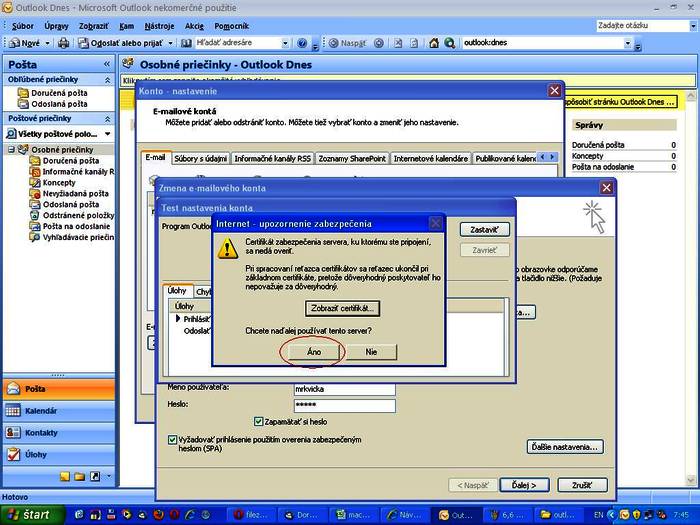Open Hľadať adresáre dropdown arrow

coord(285,43)
